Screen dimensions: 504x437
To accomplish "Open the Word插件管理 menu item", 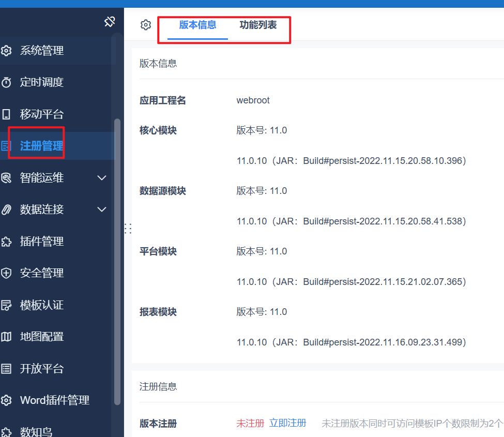I will pyautogui.click(x=56, y=400).
